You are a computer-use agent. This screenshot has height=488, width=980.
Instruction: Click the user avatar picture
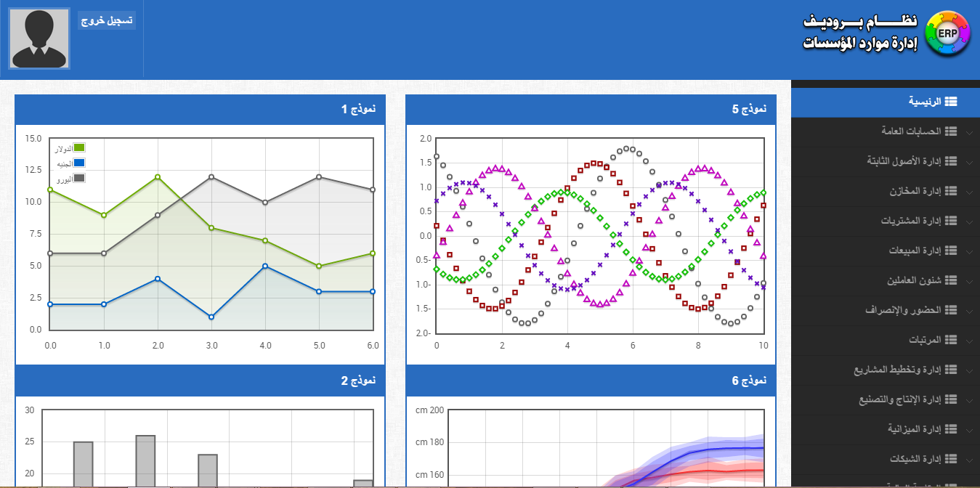pyautogui.click(x=39, y=39)
